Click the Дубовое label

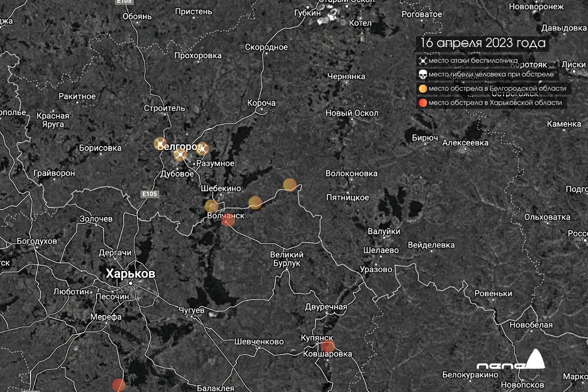tap(177, 174)
